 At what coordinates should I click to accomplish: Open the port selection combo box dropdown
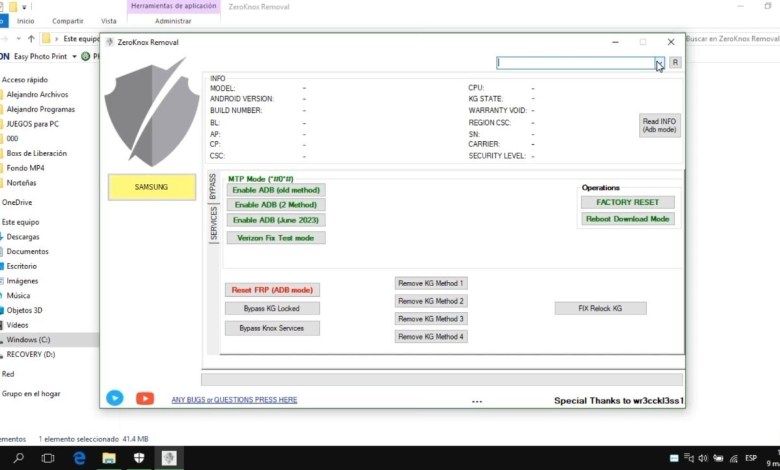click(659, 63)
